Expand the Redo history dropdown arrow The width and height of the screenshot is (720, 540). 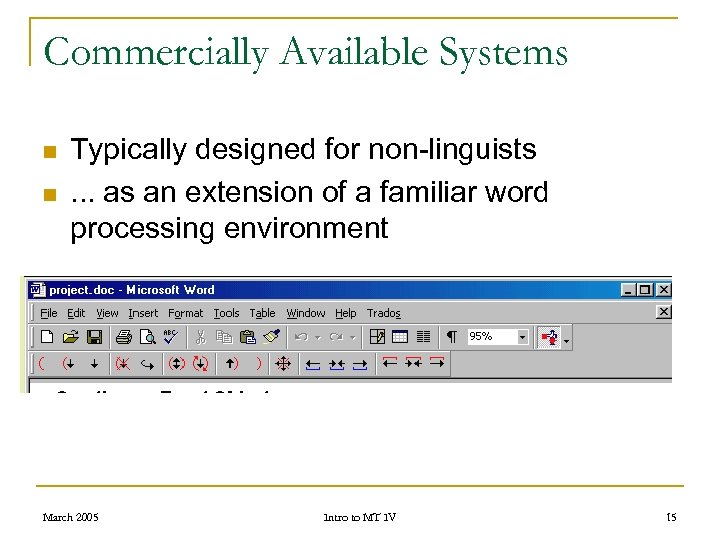coord(353,338)
